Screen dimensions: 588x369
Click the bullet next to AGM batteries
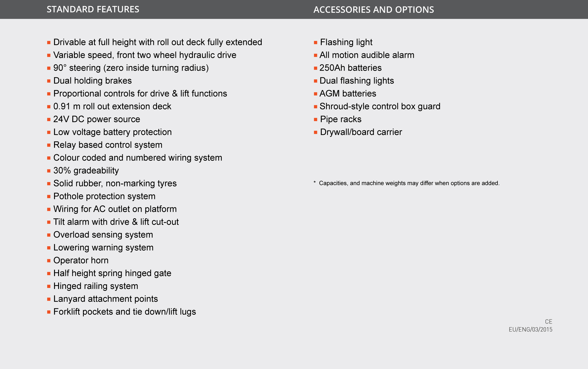[315, 94]
